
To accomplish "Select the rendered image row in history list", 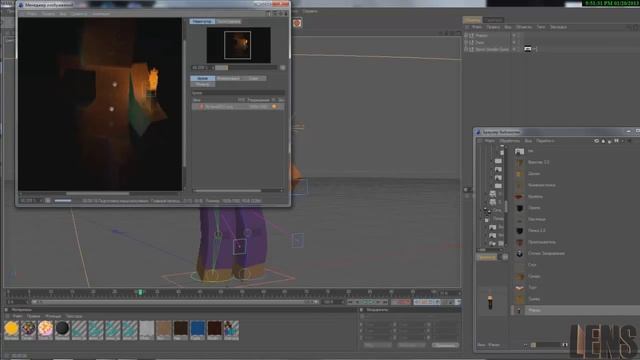I will 238,107.
